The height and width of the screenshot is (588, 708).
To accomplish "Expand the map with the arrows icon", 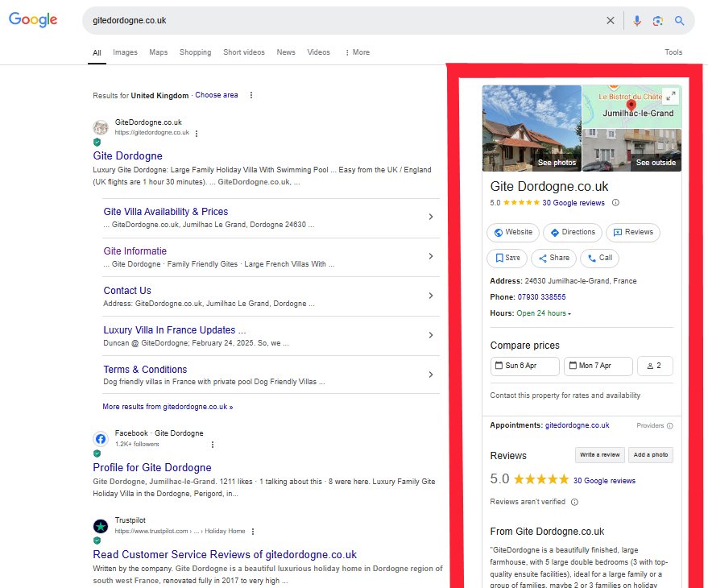I will [671, 95].
